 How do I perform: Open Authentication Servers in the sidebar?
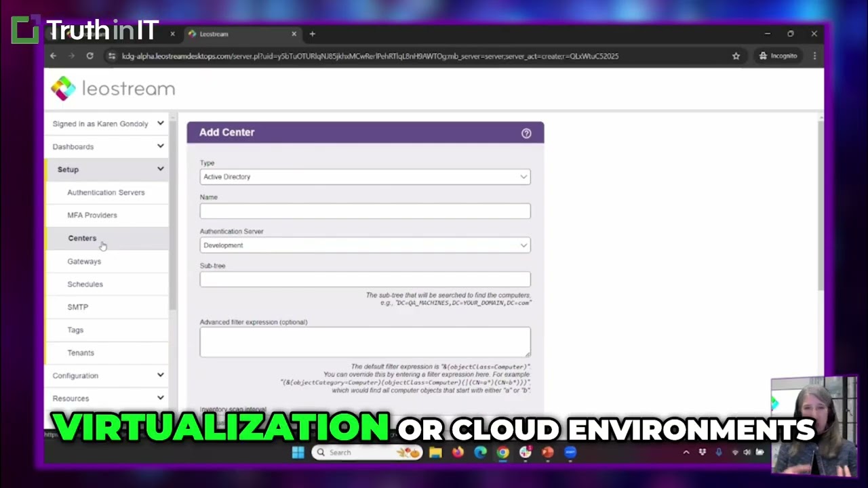pyautogui.click(x=106, y=192)
